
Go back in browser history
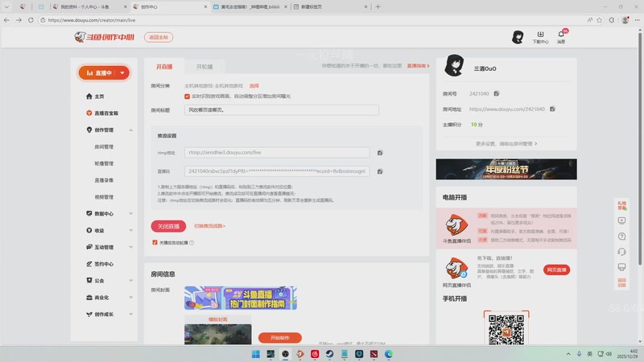click(x=6, y=19)
